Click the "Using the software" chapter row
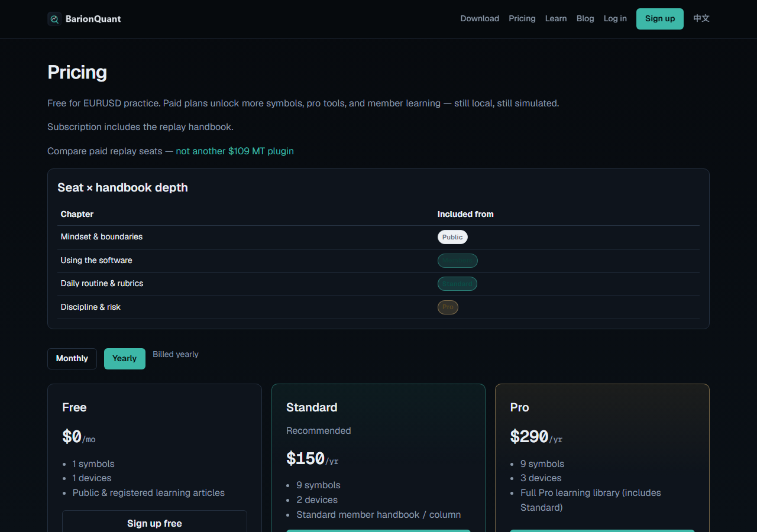757x532 pixels. 378,261
